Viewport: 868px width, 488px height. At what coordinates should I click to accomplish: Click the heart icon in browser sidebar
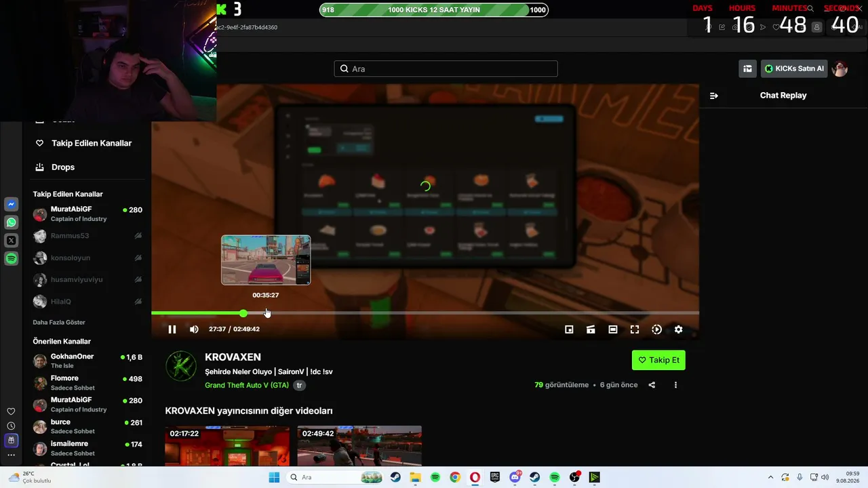click(11, 411)
